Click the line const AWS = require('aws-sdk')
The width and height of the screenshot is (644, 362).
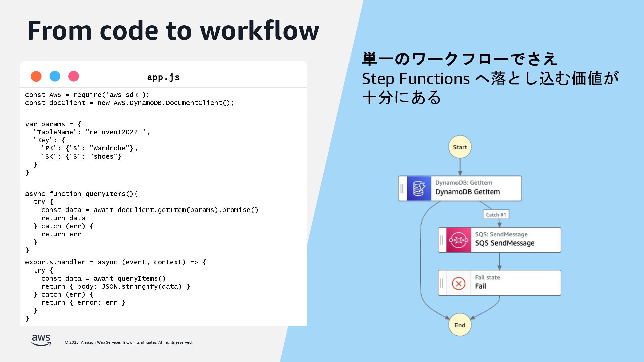click(x=87, y=95)
